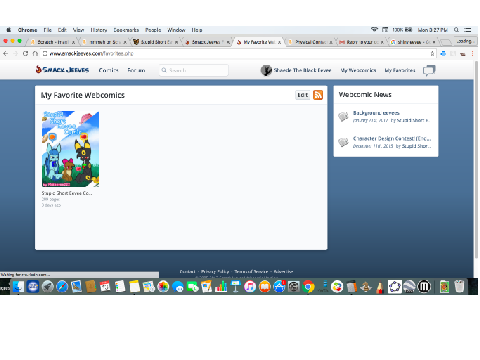
Task: Open Trash in the dock
Action: coord(459,286)
